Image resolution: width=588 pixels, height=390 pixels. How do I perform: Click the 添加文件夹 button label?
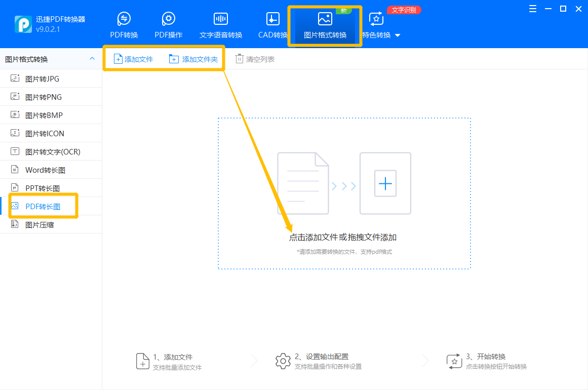pos(200,59)
